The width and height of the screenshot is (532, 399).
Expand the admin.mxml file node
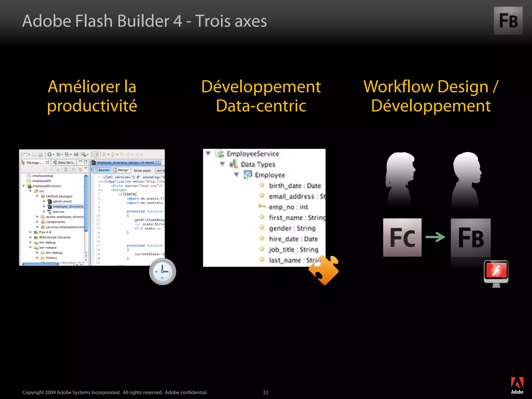pos(44,201)
